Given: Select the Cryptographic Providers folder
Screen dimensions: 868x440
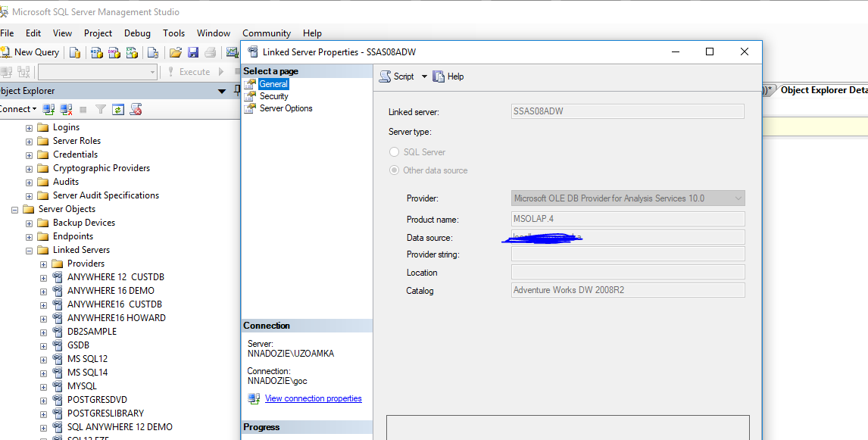Looking at the screenshot, I should tap(101, 167).
